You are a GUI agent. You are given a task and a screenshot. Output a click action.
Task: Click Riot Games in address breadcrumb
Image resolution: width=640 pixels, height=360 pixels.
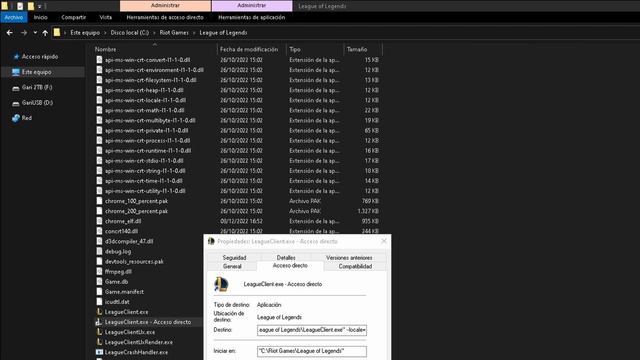(174, 33)
